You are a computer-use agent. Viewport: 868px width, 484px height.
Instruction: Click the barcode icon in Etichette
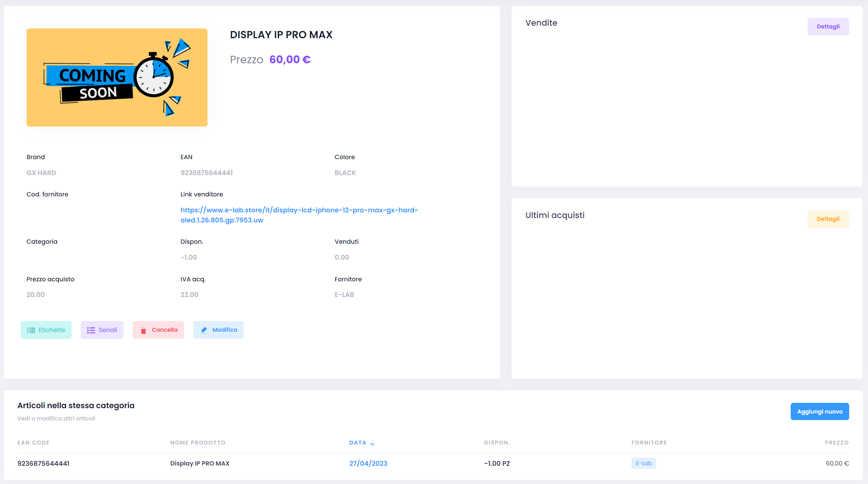(x=31, y=330)
